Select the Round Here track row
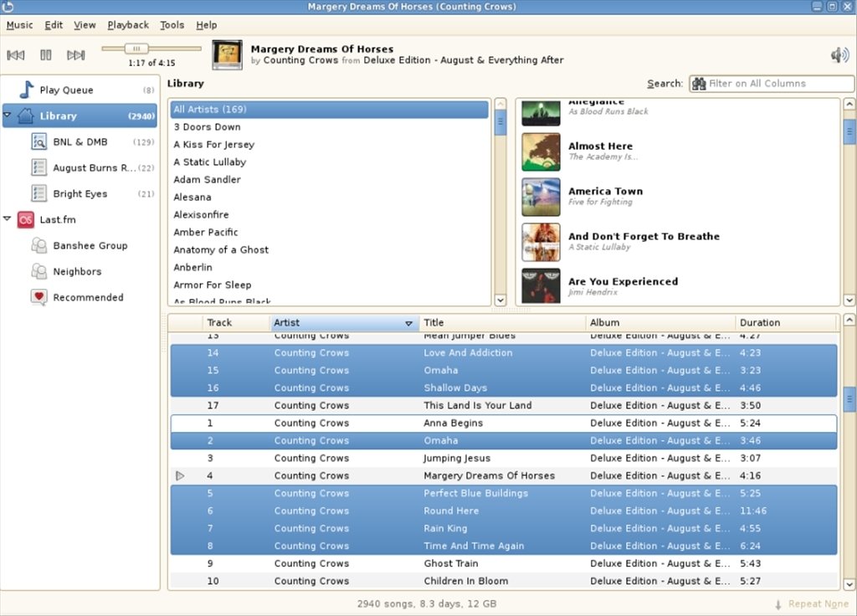The image size is (857, 616). (503, 511)
